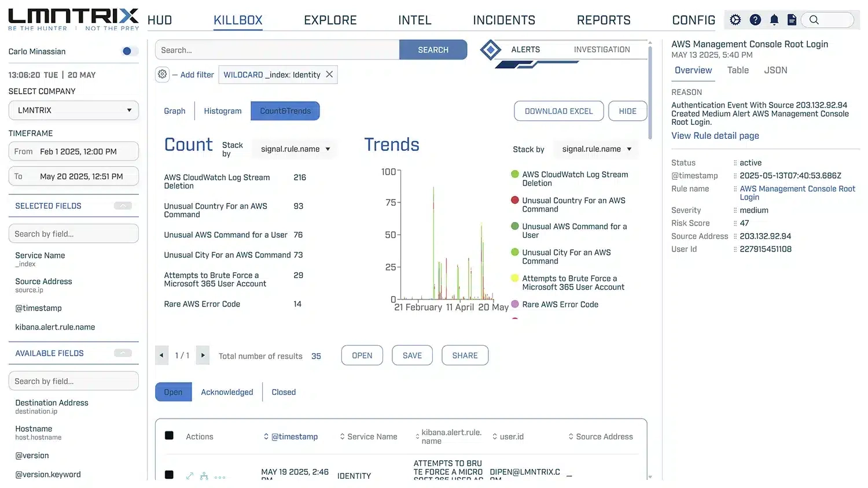Open the INCIDENTS menu
The image size is (868, 488).
504,20
